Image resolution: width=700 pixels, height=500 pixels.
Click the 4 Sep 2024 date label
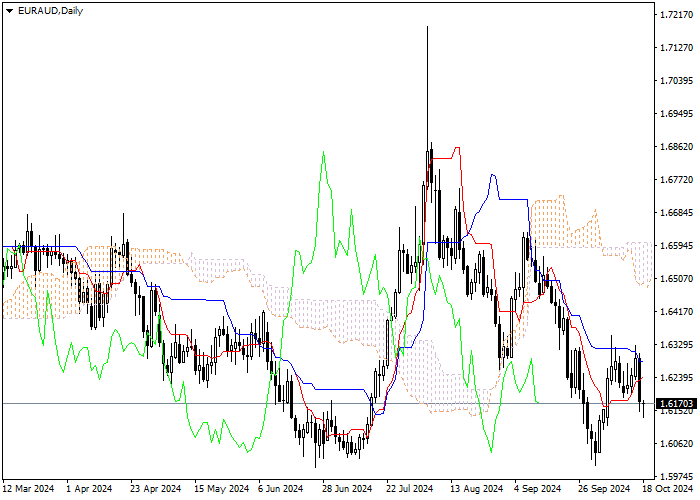[x=538, y=489]
